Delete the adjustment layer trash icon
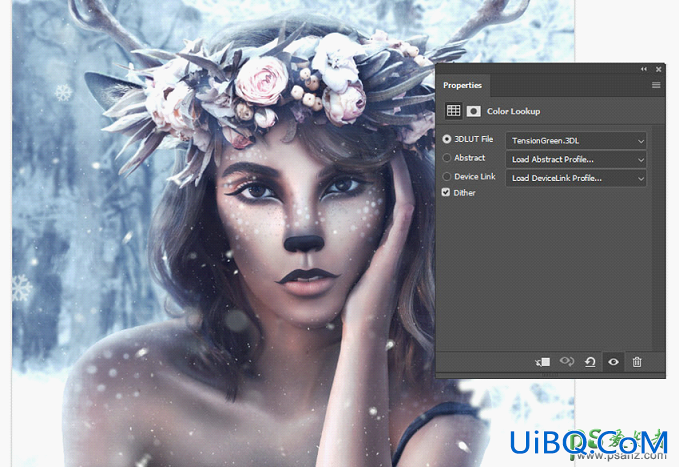The image size is (679, 467). tap(637, 362)
